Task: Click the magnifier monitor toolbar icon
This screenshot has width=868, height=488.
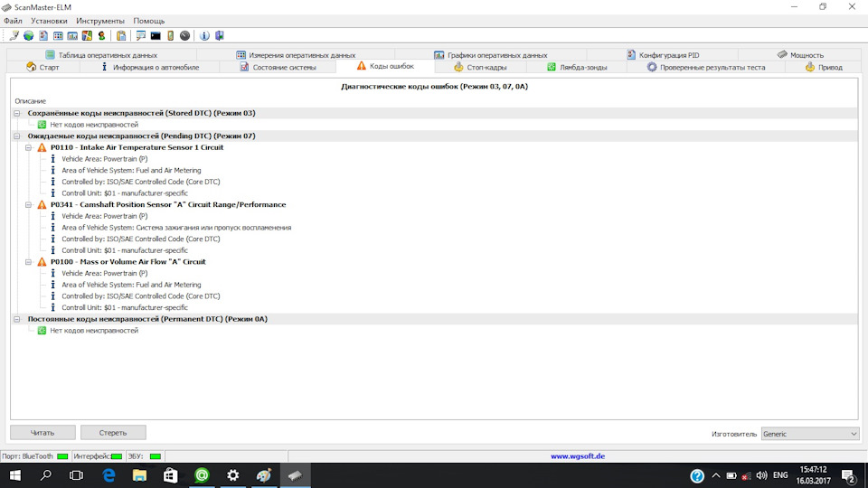Action: coord(141,36)
